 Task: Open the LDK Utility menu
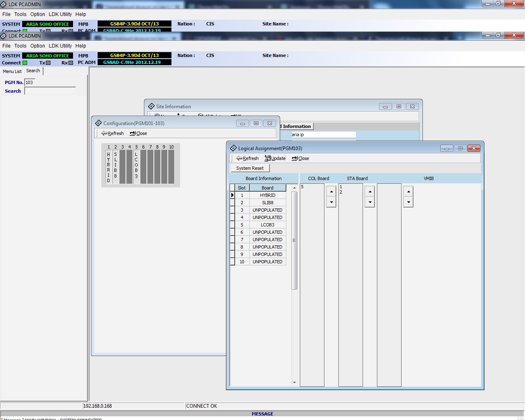(x=60, y=46)
